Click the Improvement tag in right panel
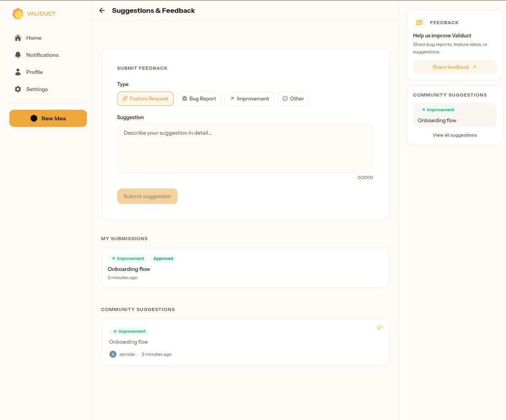This screenshot has height=420, width=506. point(437,110)
